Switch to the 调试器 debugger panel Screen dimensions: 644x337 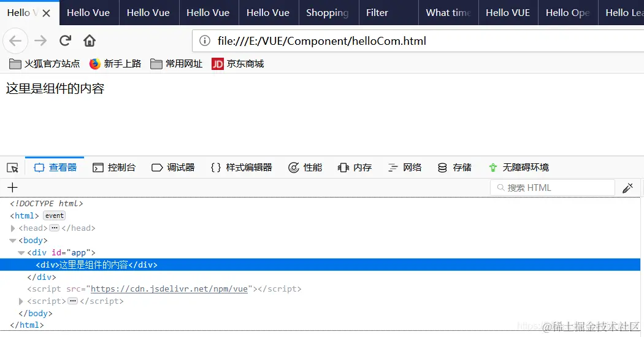pyautogui.click(x=173, y=168)
